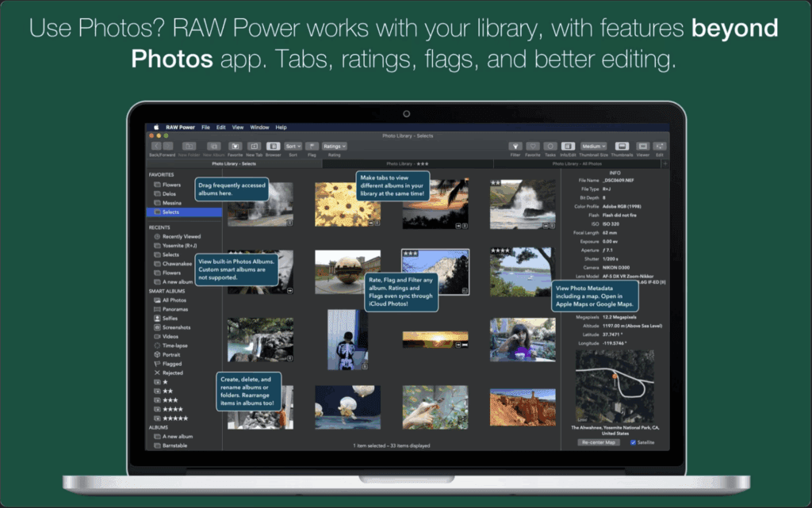Select the five-star smart album
The width and height of the screenshot is (812, 508).
[x=171, y=418]
